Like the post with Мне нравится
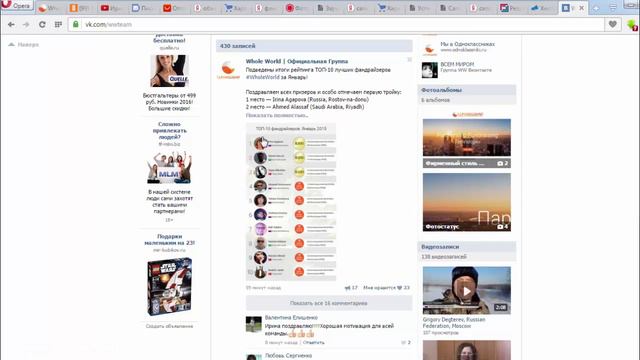This screenshot has width=640, height=360. [386, 288]
